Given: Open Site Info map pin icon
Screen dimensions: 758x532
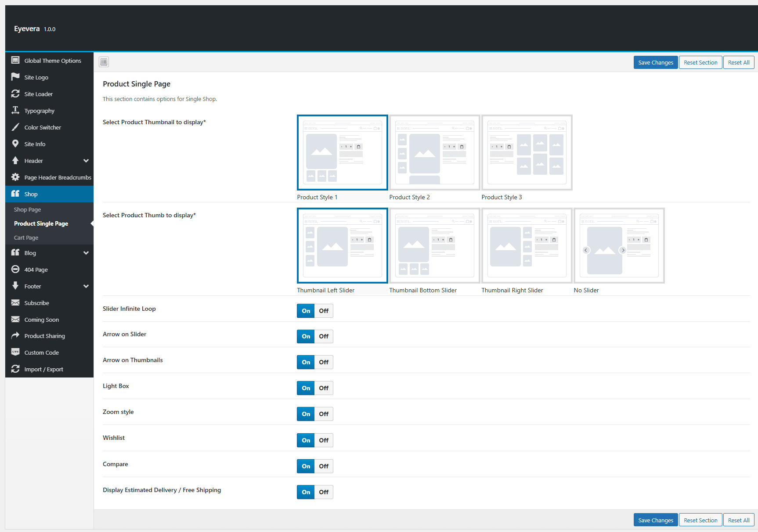Looking at the screenshot, I should point(15,144).
